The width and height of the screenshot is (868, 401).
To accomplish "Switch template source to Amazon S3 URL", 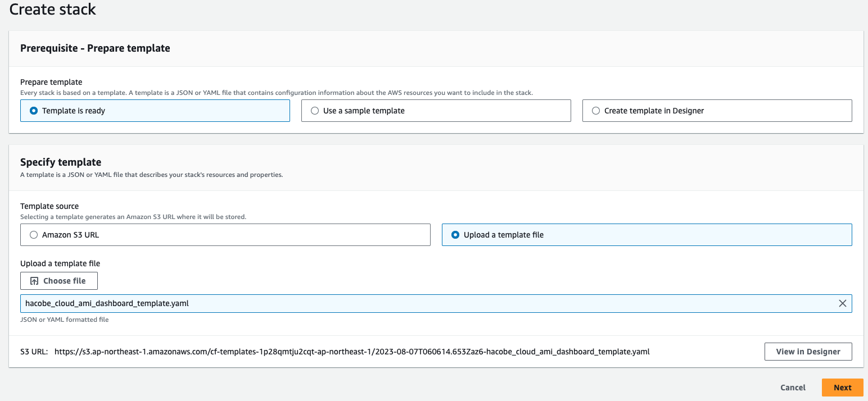I will pyautogui.click(x=34, y=235).
